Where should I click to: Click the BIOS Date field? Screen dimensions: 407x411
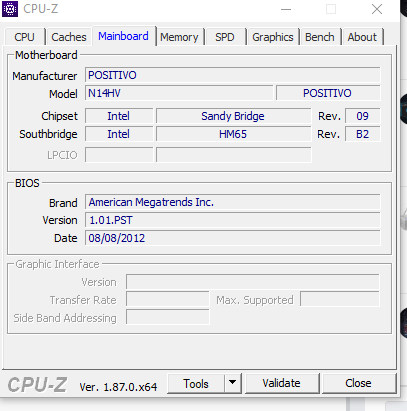pyautogui.click(x=233, y=238)
